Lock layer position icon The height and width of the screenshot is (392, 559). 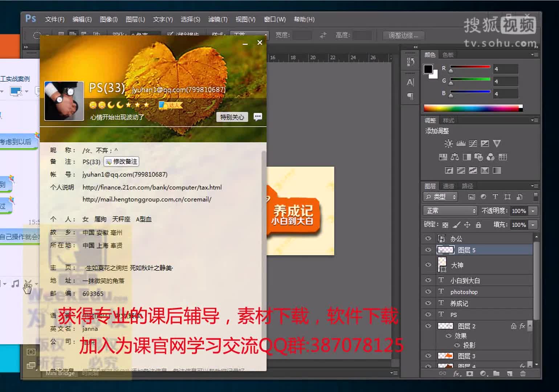[468, 225]
